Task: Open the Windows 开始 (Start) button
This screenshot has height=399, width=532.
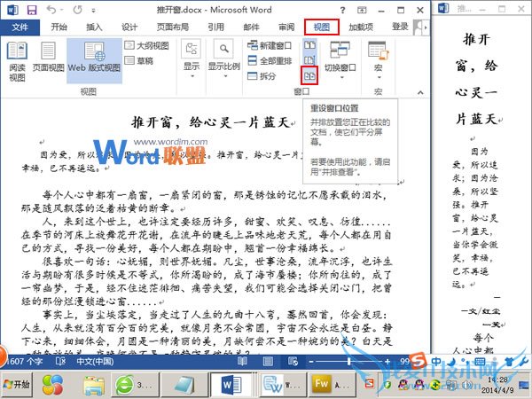Action: point(16,385)
